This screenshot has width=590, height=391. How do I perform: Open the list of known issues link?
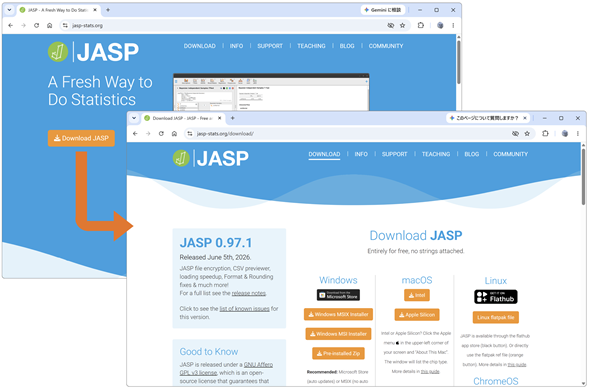pos(245,309)
